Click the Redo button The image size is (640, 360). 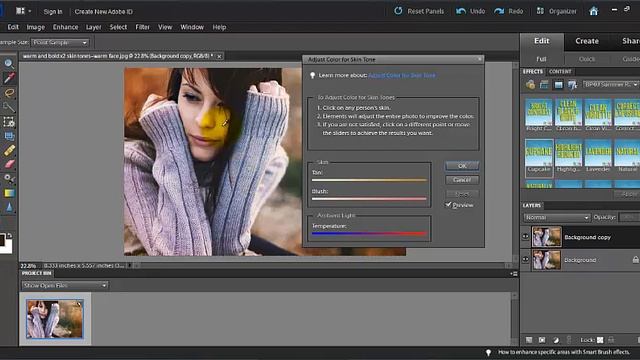[508, 11]
